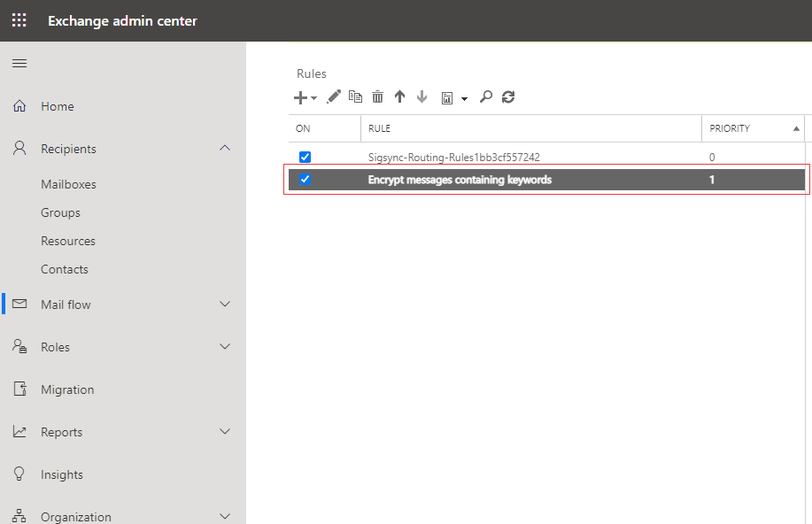Click the pencil edit rule icon

[334, 97]
